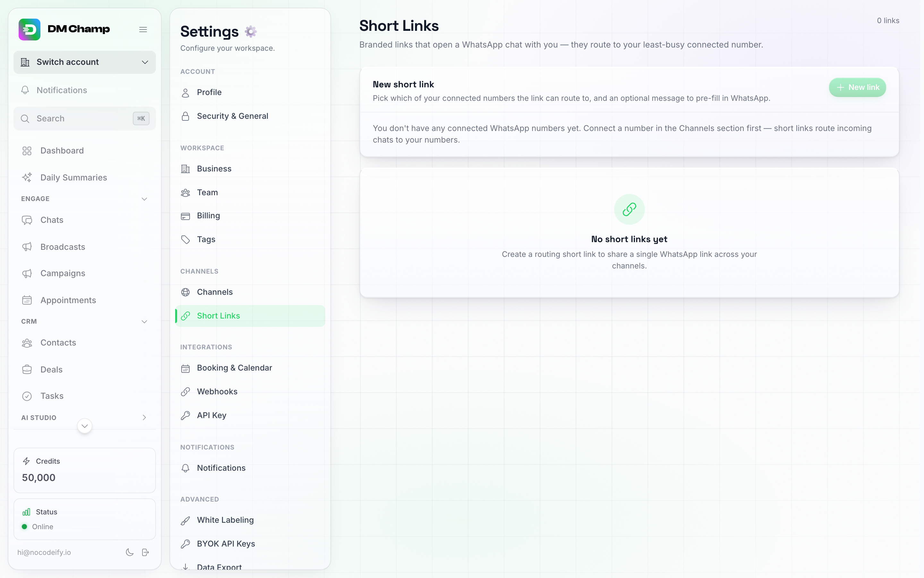Click the Tasks checkmark icon

(x=27, y=396)
